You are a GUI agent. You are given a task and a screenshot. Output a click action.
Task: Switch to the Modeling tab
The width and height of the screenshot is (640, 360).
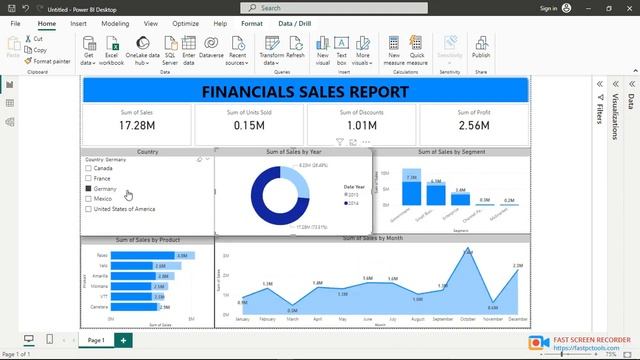(x=115, y=24)
